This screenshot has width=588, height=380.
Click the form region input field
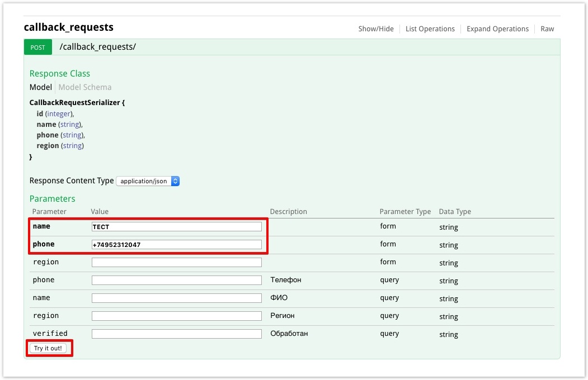[177, 263]
